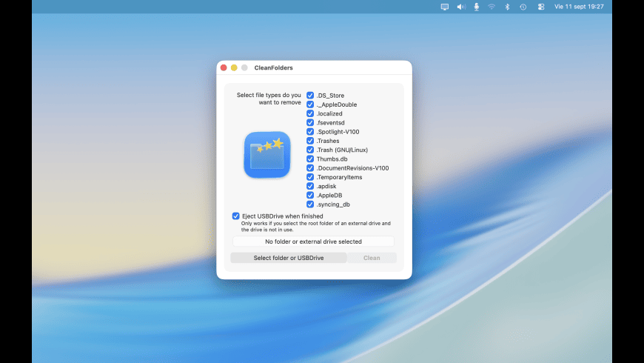644x363 pixels.
Task: Uncheck the .Trashes option
Action: pos(310,141)
